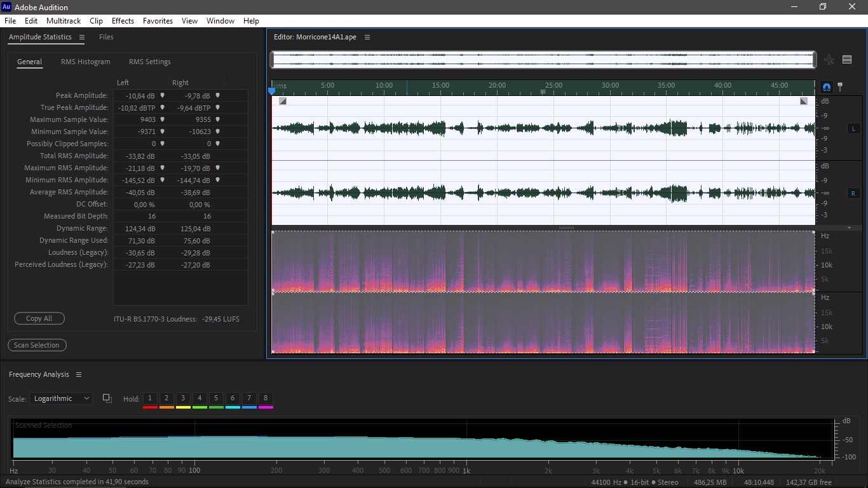The height and width of the screenshot is (488, 868).
Task: Click the magenta Hold 8 color swatch
Action: (266, 407)
